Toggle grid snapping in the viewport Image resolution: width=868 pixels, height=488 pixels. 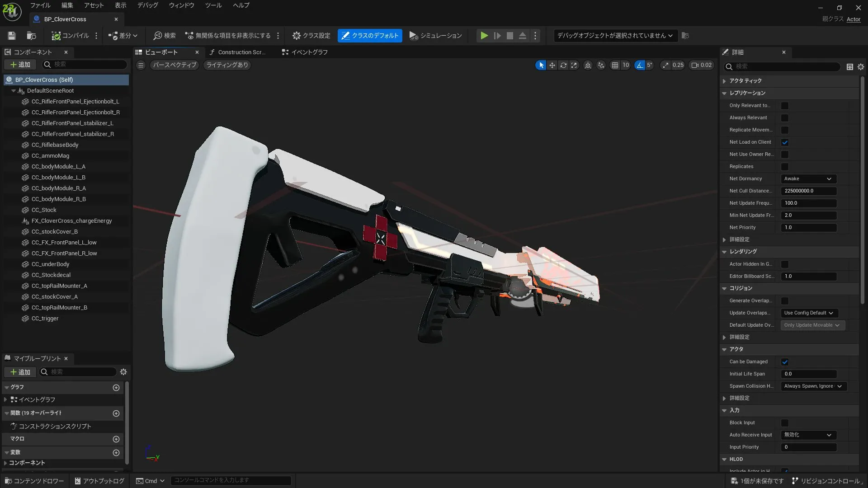point(615,65)
